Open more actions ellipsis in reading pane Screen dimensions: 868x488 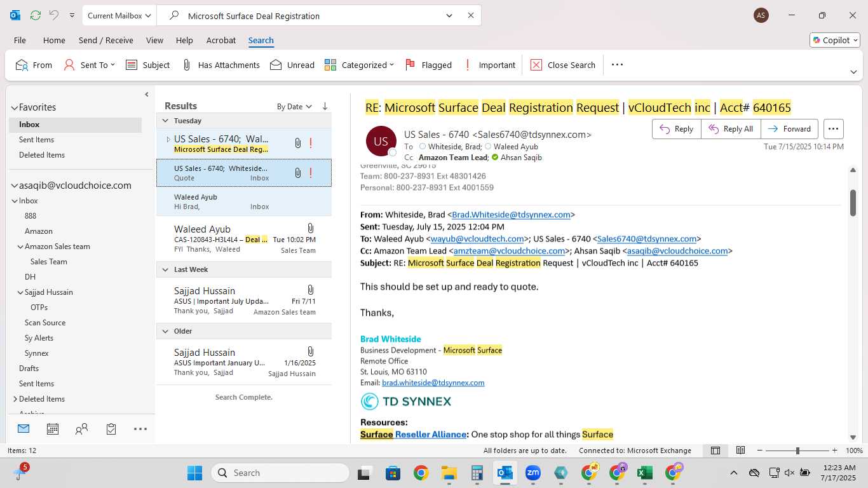[833, 129]
